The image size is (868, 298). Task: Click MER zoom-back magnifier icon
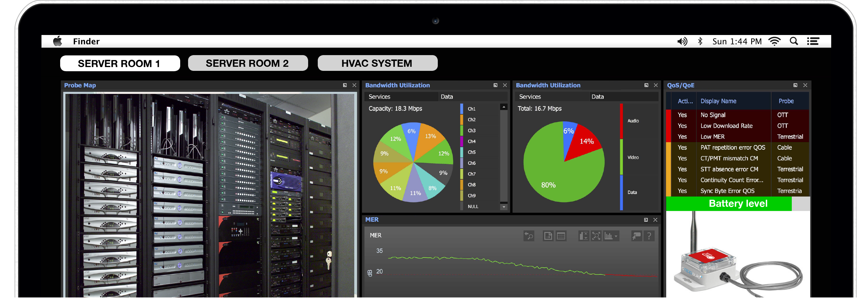(529, 236)
